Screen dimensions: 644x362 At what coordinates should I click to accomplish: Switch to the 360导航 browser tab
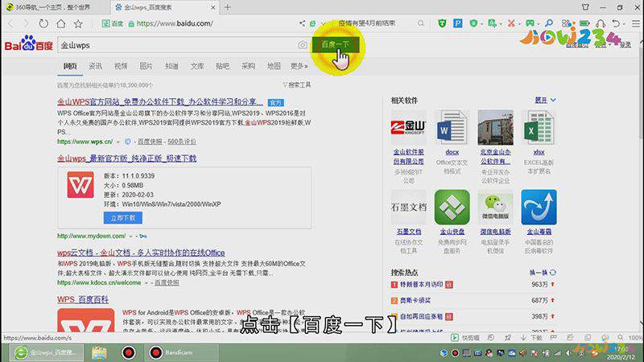pos(56,7)
